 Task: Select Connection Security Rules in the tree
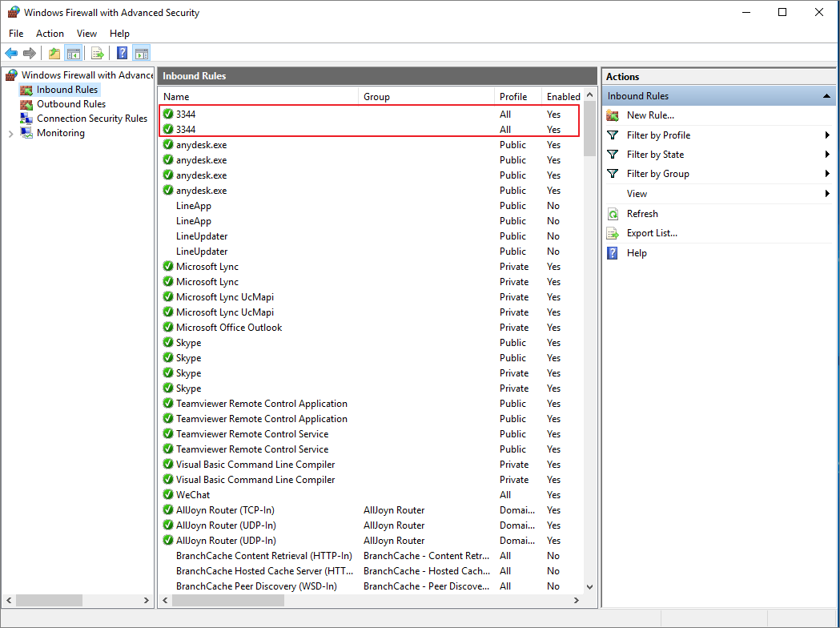coord(92,119)
